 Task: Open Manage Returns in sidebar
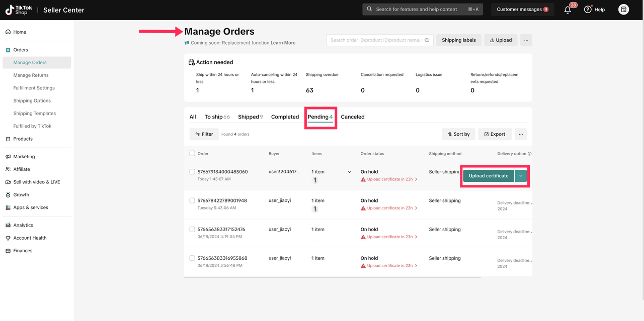click(x=31, y=75)
